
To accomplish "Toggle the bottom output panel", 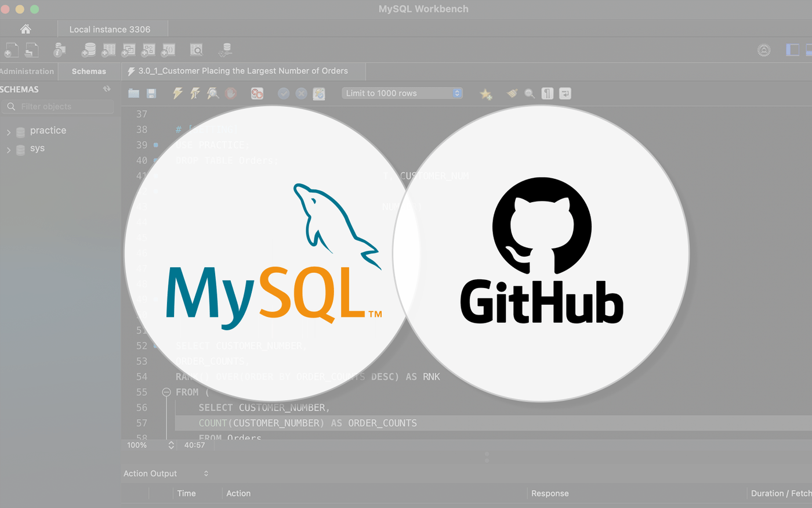I will point(809,50).
